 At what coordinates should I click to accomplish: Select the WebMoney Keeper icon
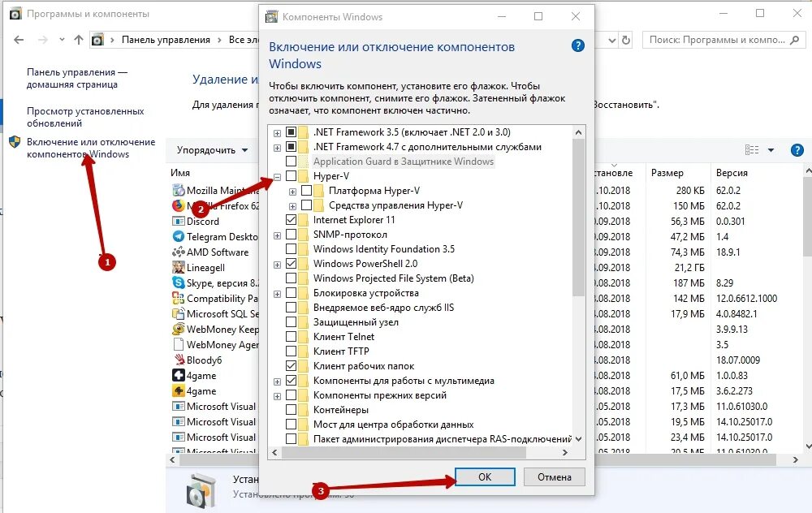tap(178, 330)
